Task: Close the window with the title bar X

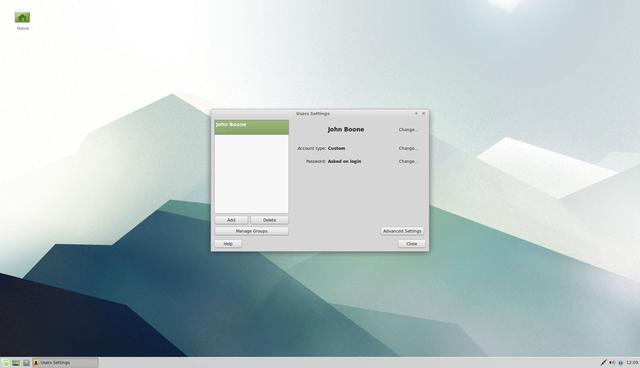Action: click(x=423, y=113)
